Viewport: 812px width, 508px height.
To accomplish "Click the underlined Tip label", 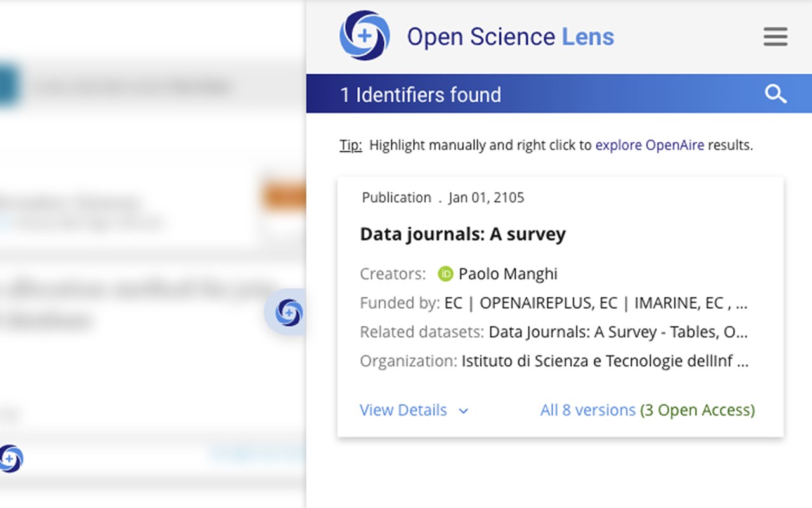I will click(x=351, y=145).
